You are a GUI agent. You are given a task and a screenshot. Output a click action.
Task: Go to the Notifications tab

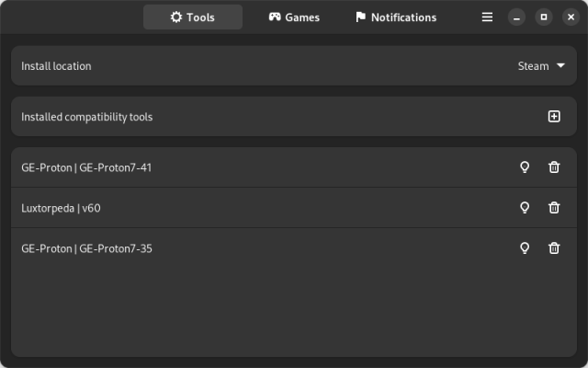click(395, 17)
